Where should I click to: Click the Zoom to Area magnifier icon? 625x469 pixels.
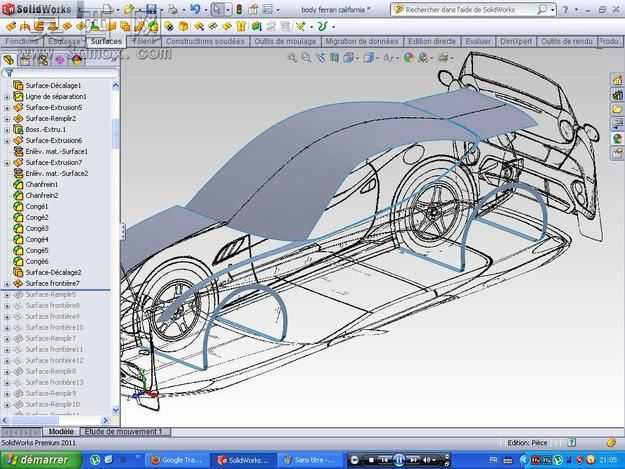click(306, 58)
